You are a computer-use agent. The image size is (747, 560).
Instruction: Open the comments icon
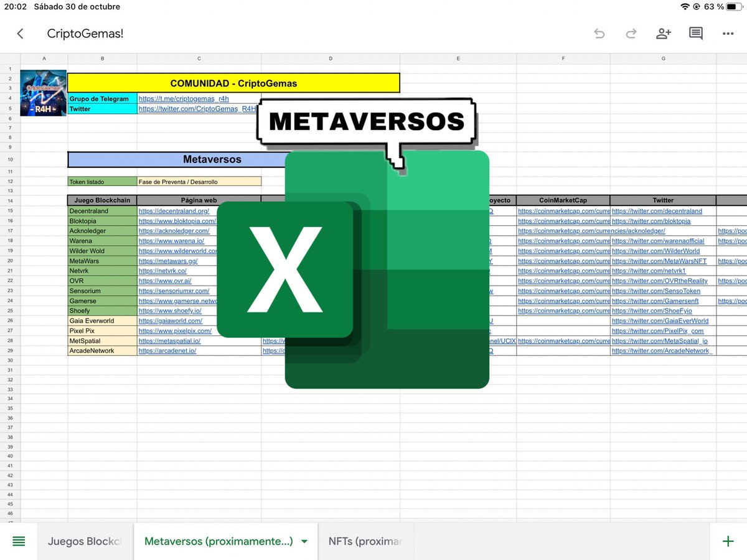pyautogui.click(x=696, y=34)
